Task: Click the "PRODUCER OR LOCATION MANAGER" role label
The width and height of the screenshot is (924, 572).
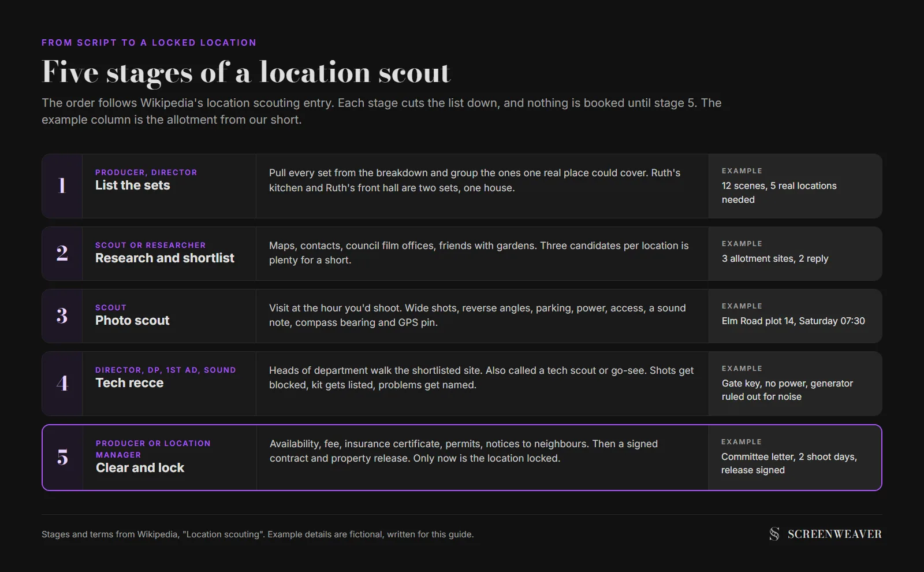Action: [x=153, y=449]
